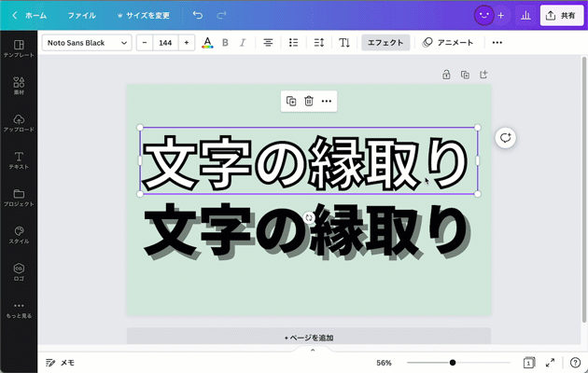This screenshot has width=588, height=373.
Task: Decrease font size with minus button
Action: point(145,43)
